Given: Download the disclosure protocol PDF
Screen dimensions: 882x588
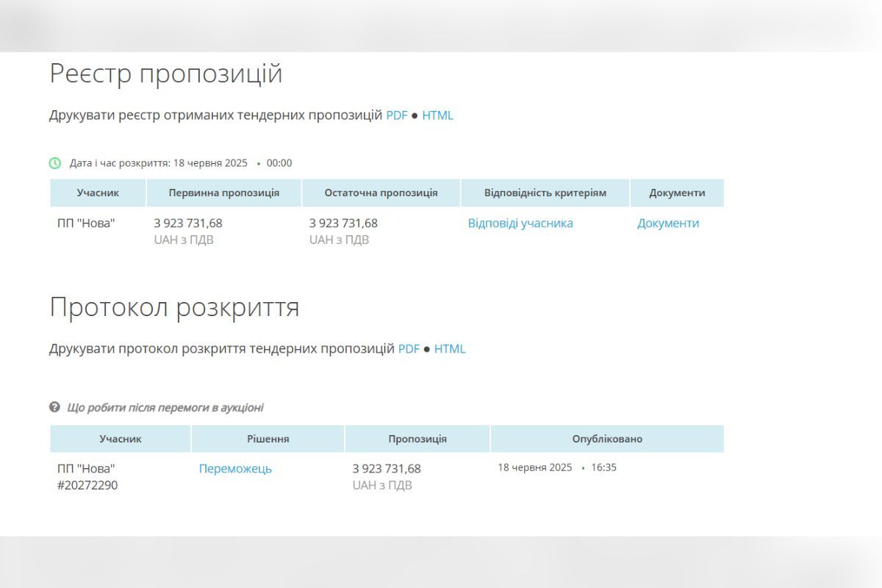Looking at the screenshot, I should (x=409, y=348).
